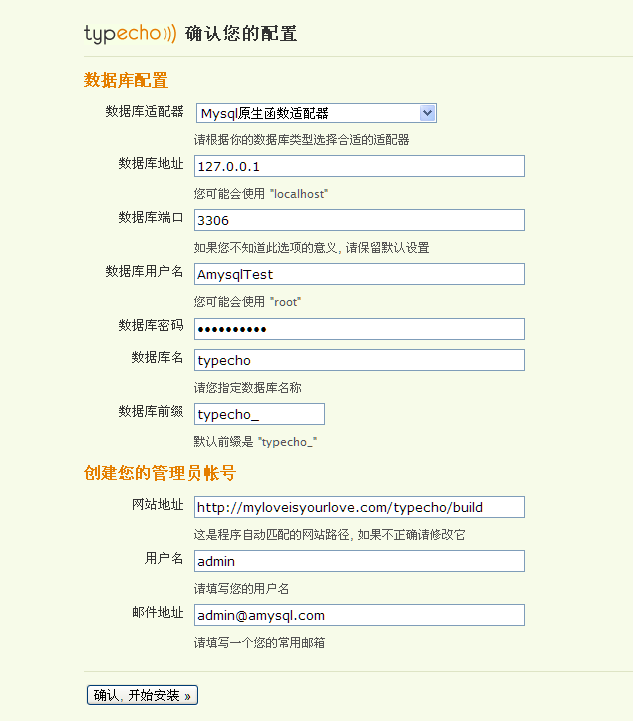The image size is (633, 721).
Task: Click the 创建您的管理员帐号 section heading
Action: [x=159, y=472]
